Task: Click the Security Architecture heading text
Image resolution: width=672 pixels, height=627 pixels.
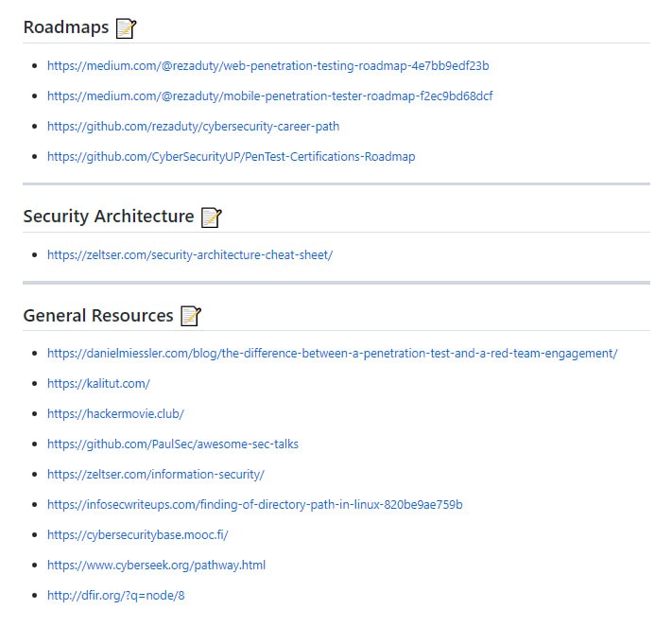Action: coord(108,217)
